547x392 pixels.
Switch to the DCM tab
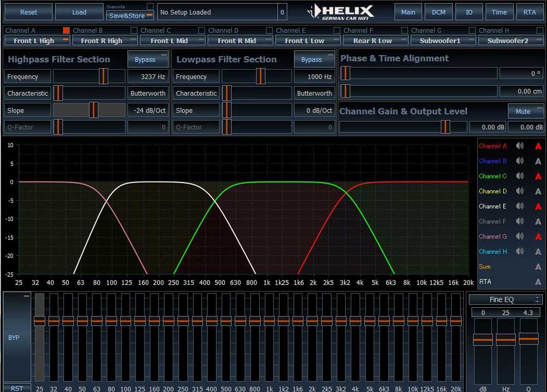(x=438, y=12)
